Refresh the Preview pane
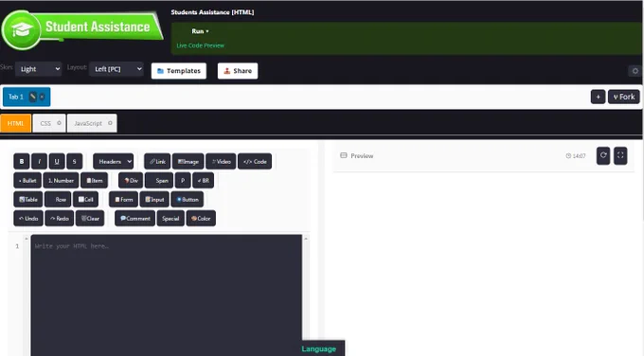The height and width of the screenshot is (356, 644). (x=603, y=155)
